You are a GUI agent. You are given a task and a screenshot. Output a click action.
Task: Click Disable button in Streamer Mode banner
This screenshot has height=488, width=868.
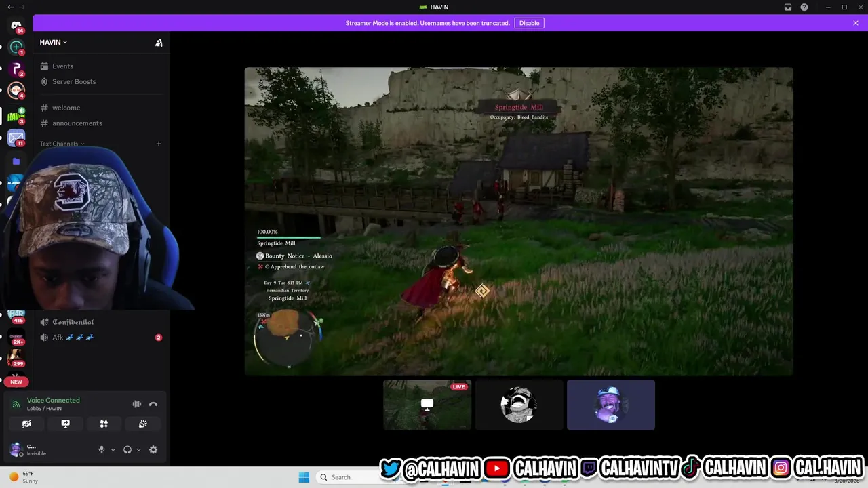pyautogui.click(x=529, y=23)
